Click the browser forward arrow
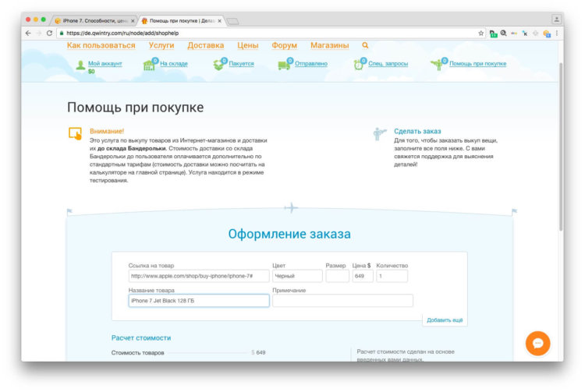 (x=39, y=34)
